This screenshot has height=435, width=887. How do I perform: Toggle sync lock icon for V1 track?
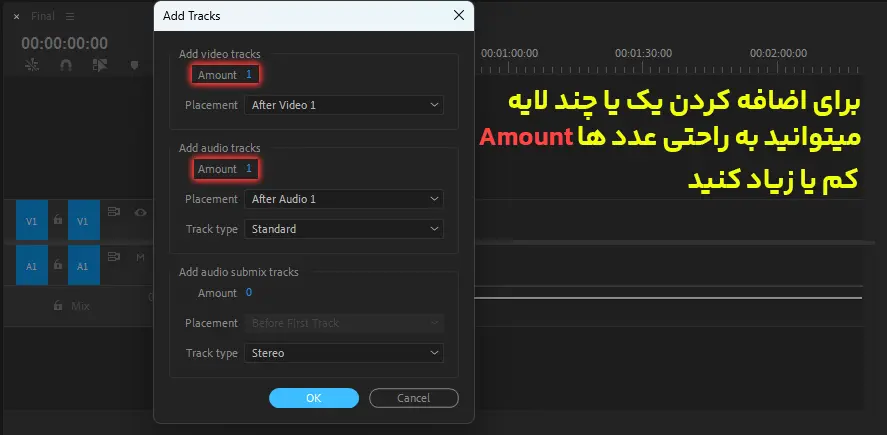point(114,212)
